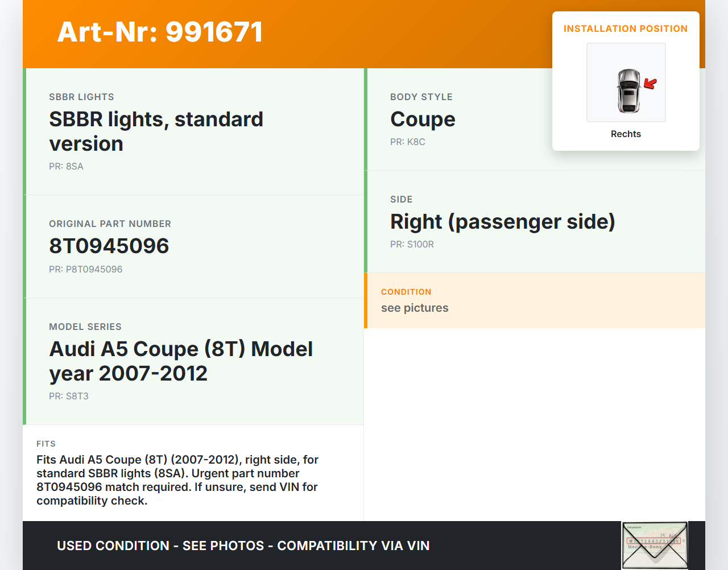This screenshot has width=728, height=570.
Task: Click the red arrow on the car
Action: (650, 84)
